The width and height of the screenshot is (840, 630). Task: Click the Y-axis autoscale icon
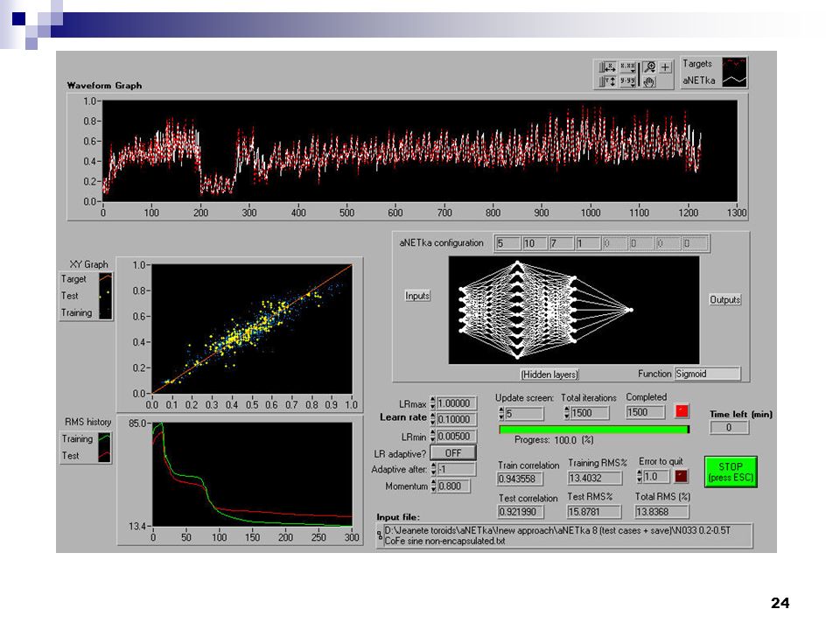(607, 81)
